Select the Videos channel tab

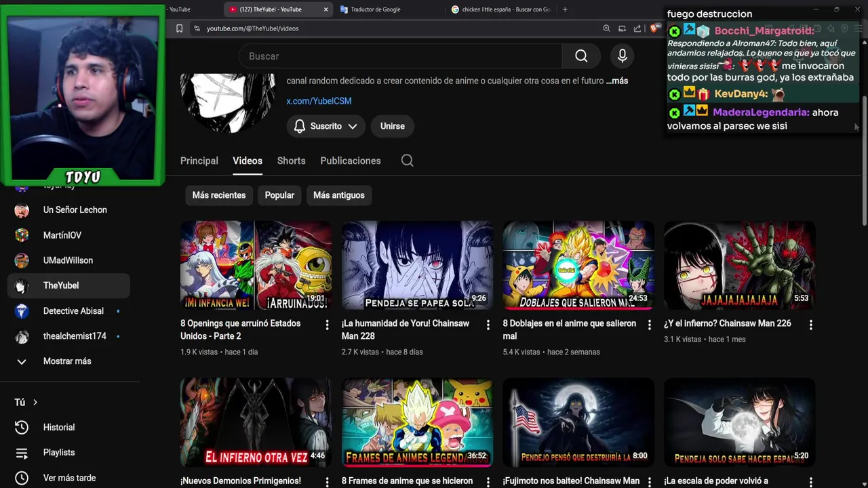point(248,161)
